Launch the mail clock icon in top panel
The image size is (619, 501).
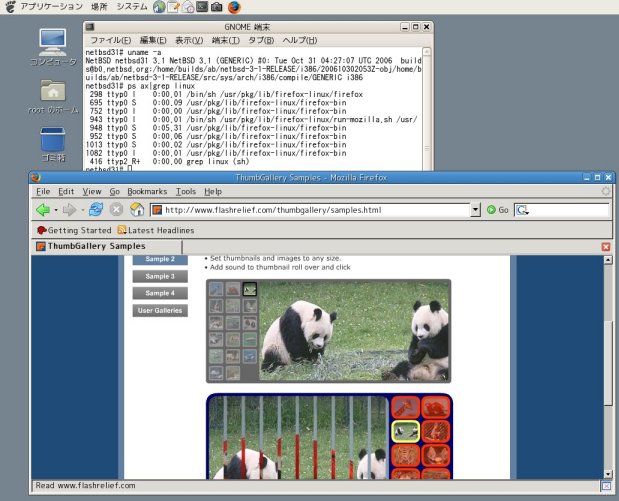pyautogui.click(x=188, y=7)
